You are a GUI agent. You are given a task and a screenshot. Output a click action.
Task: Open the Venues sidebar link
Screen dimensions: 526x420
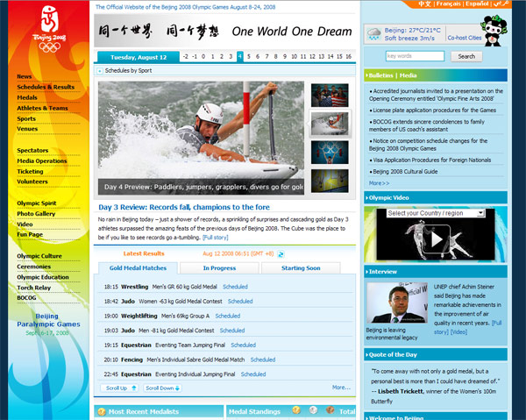click(x=27, y=129)
